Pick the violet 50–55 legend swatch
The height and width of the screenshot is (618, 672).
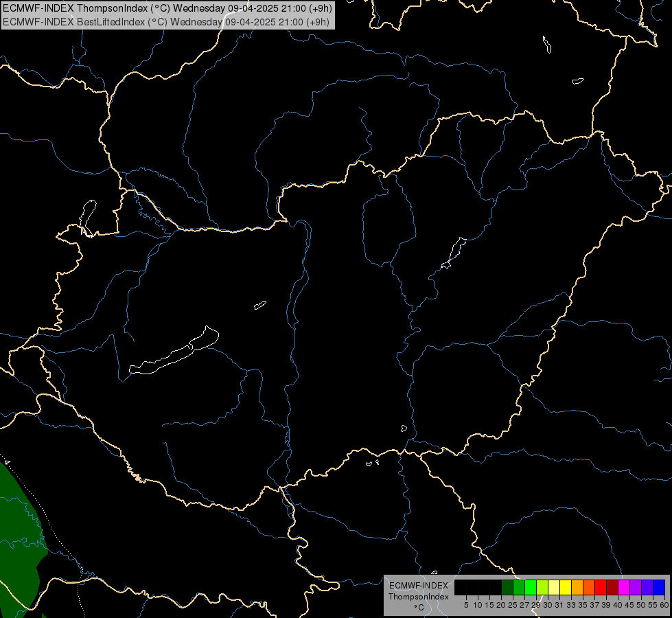tap(647, 587)
